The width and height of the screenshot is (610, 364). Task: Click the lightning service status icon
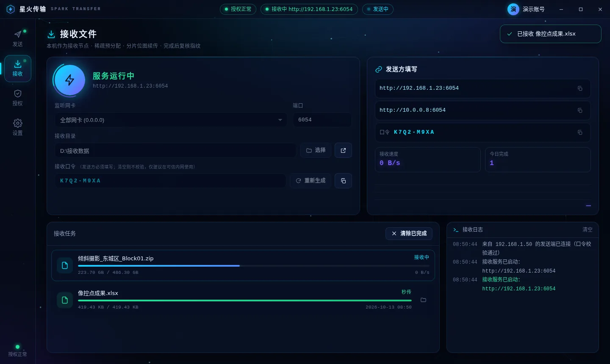tap(70, 80)
